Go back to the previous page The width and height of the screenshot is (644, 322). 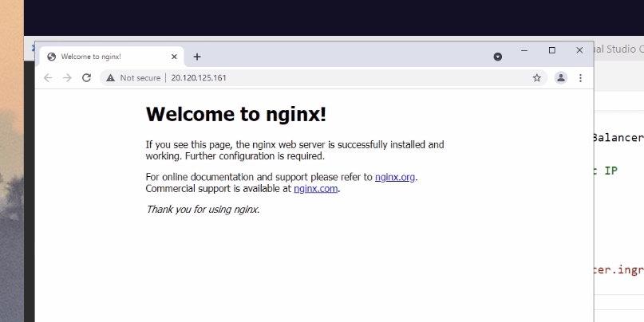click(48, 78)
